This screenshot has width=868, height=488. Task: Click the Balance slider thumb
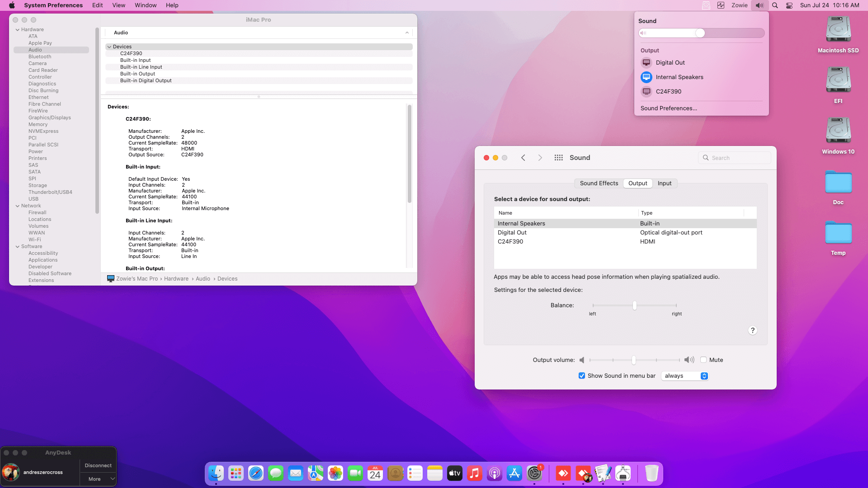(635, 306)
